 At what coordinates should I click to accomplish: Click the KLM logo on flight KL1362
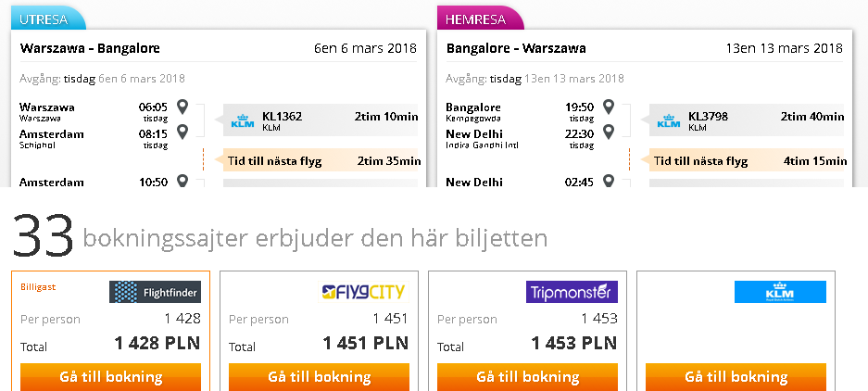coord(243,120)
